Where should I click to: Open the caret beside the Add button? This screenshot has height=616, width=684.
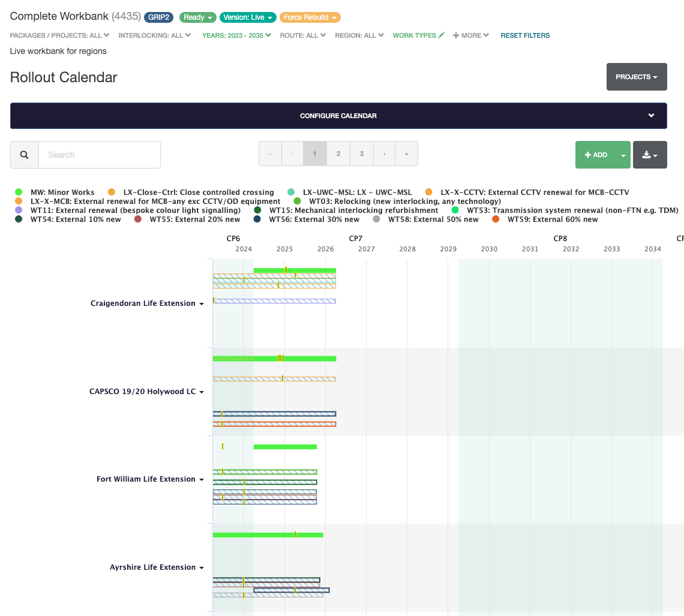coord(623,155)
